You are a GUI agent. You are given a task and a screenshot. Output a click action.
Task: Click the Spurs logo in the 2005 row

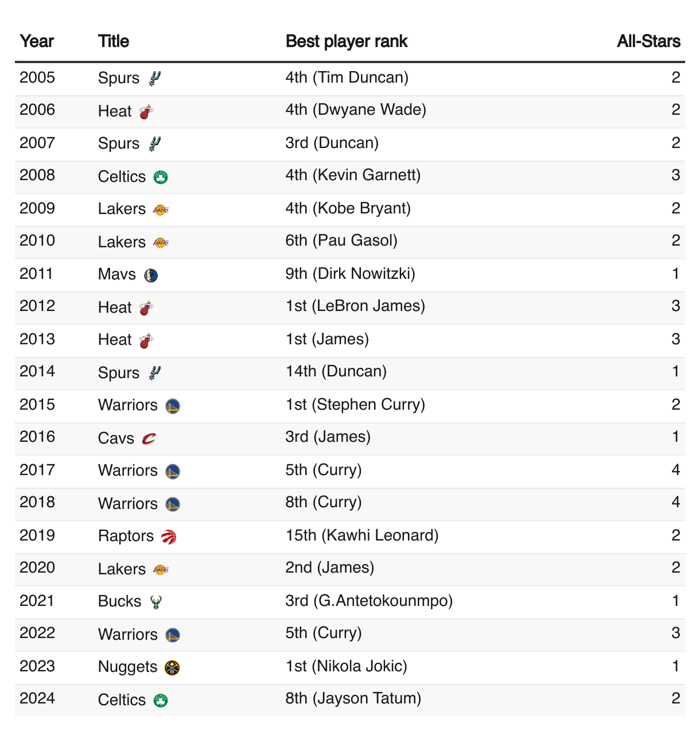[154, 78]
